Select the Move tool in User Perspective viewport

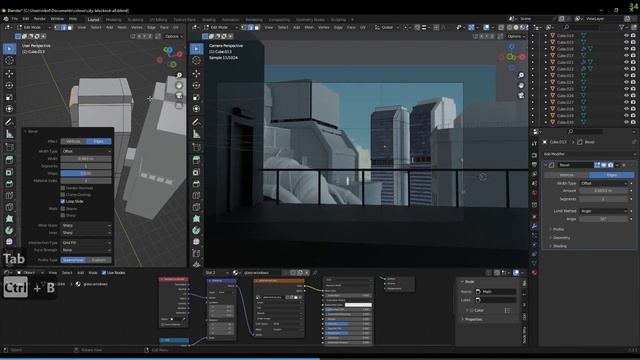pos(9,73)
